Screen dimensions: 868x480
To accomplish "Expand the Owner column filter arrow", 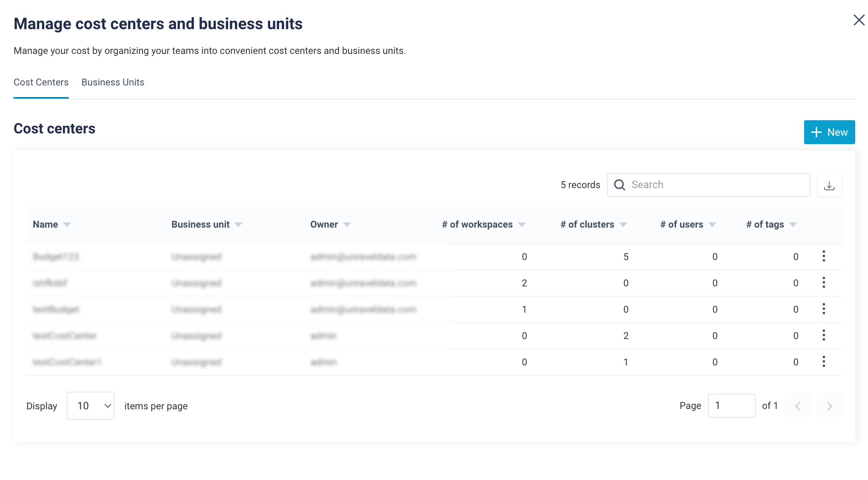I will tap(347, 225).
